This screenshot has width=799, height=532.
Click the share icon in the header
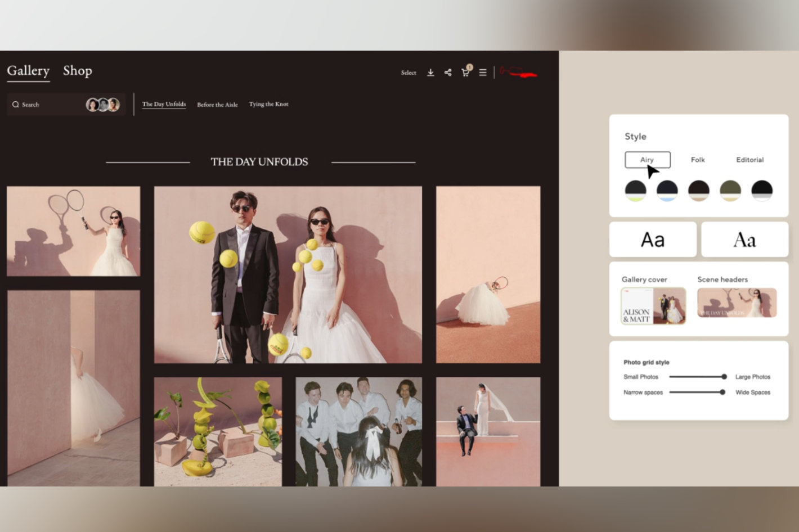[448, 73]
